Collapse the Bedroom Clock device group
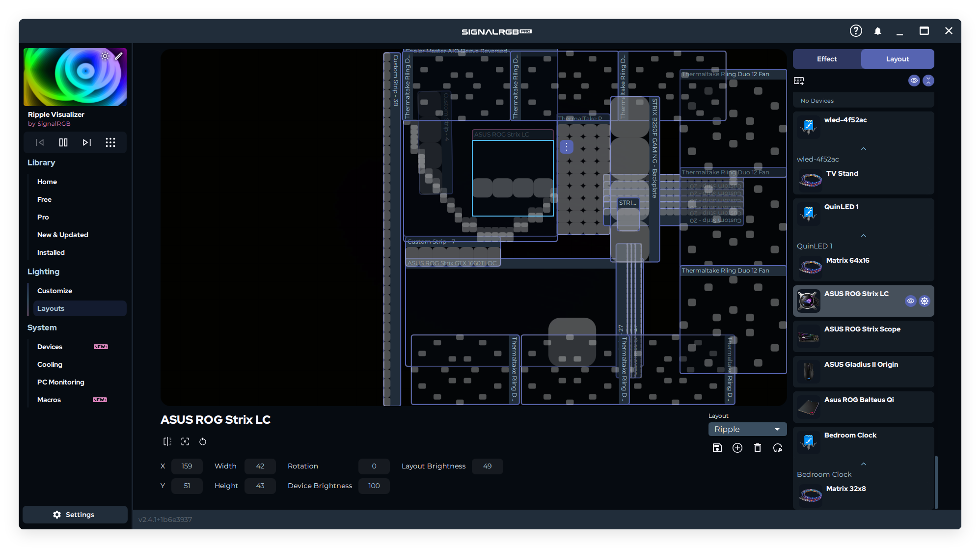980x548 pixels. [864, 464]
